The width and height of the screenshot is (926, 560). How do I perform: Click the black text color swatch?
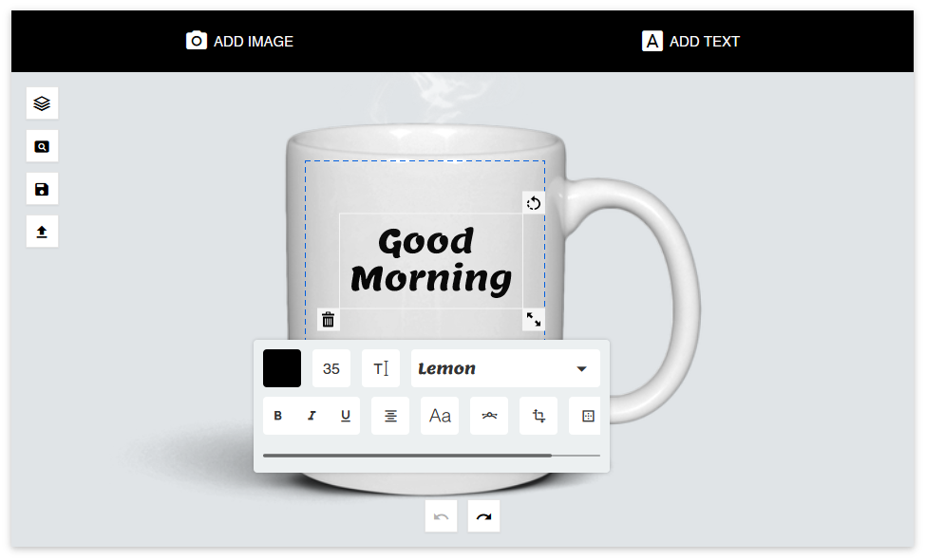click(x=282, y=368)
